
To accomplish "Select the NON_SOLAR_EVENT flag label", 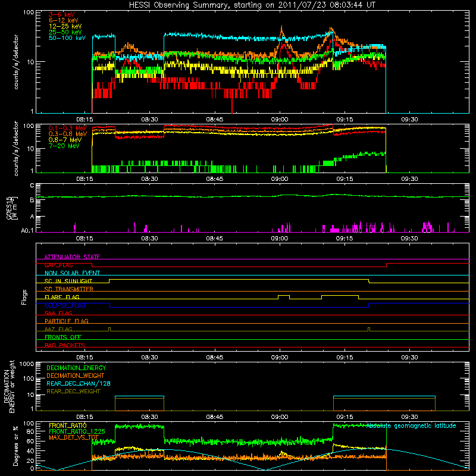I will point(72,273).
